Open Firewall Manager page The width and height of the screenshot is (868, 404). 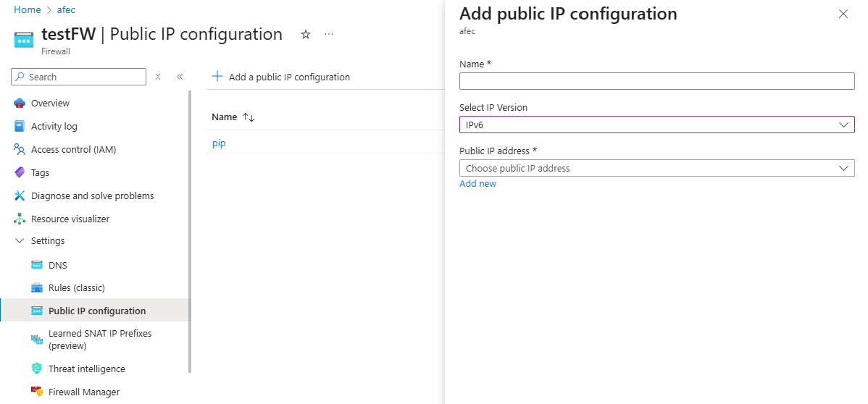click(84, 392)
